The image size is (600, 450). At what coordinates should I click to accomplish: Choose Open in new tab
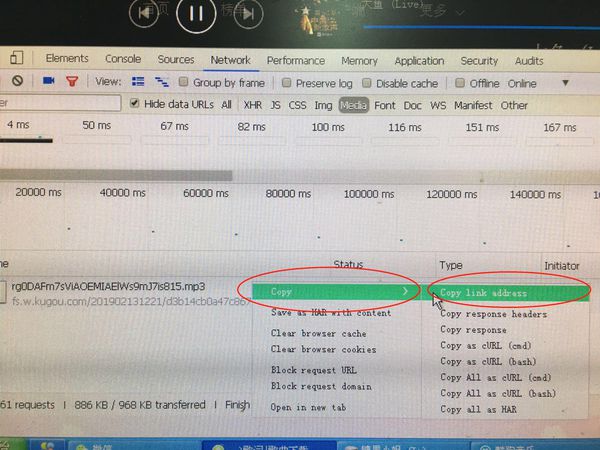(308, 407)
